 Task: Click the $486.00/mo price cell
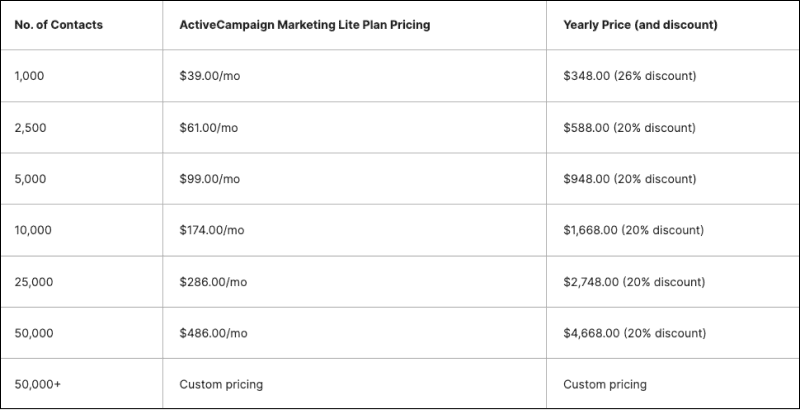213,333
